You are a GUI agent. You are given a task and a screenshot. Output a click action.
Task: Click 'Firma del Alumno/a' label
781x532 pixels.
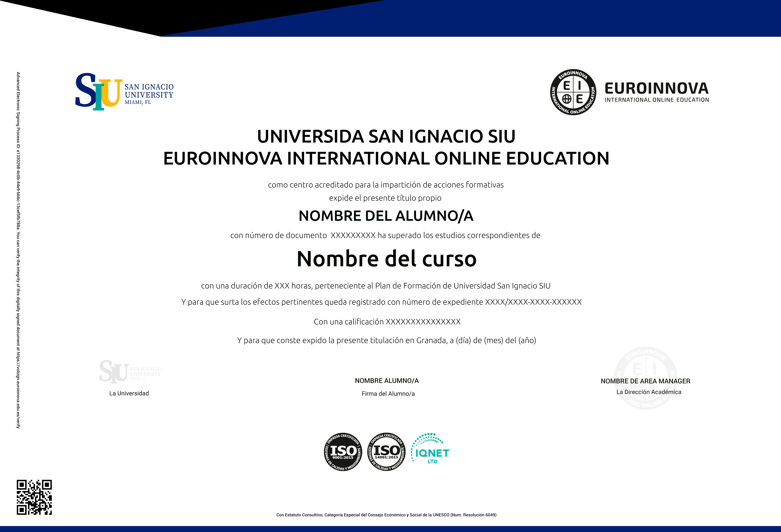click(388, 394)
